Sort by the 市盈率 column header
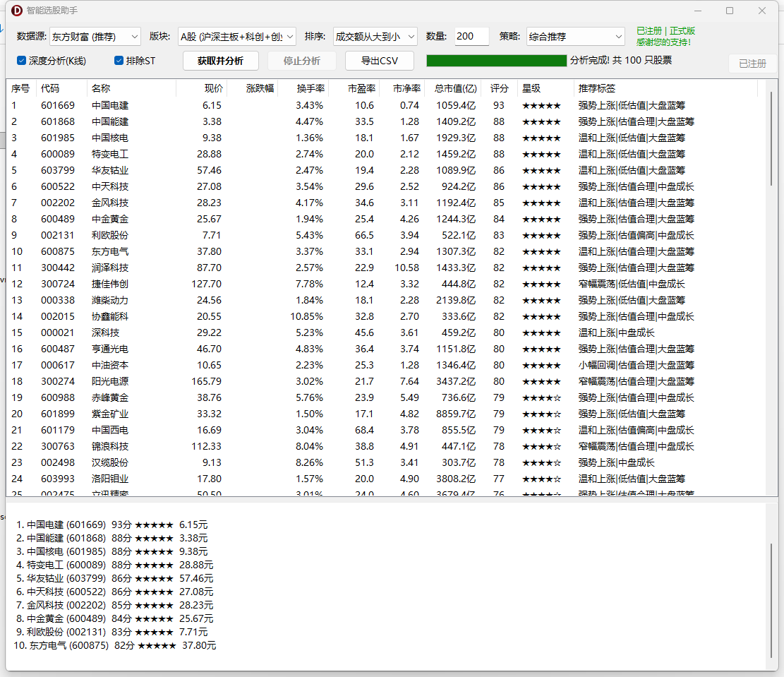This screenshot has width=784, height=677. click(x=354, y=88)
